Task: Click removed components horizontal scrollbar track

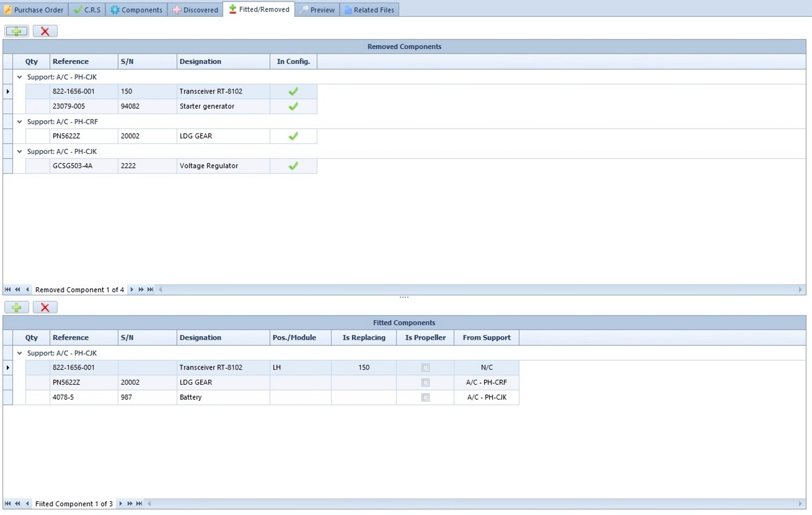Action: [x=480, y=289]
